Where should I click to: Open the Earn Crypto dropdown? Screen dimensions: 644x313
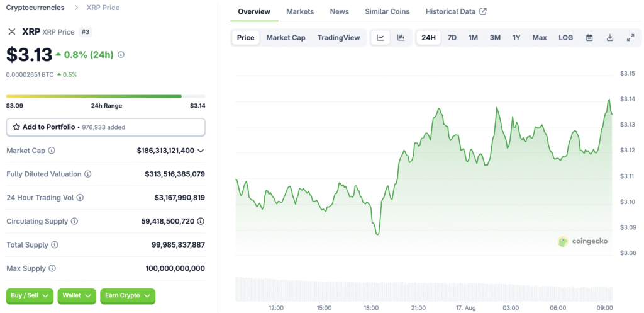coord(128,295)
